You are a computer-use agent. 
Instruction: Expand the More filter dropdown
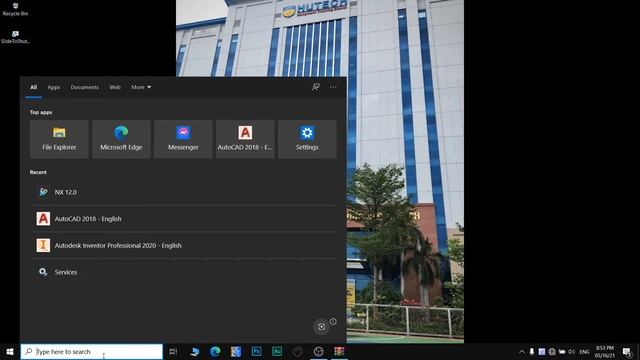(x=141, y=87)
